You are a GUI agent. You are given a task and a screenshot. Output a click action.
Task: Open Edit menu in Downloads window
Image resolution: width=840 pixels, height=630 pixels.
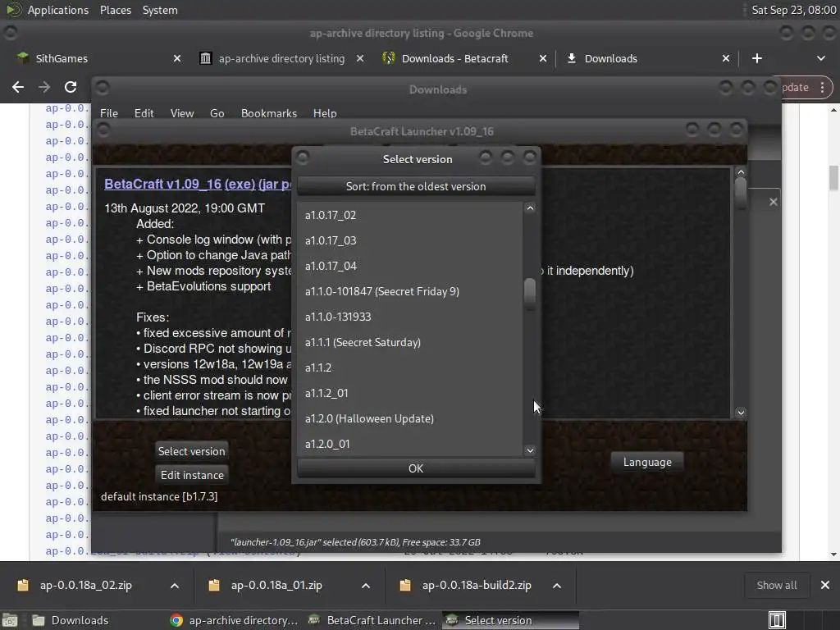144,113
